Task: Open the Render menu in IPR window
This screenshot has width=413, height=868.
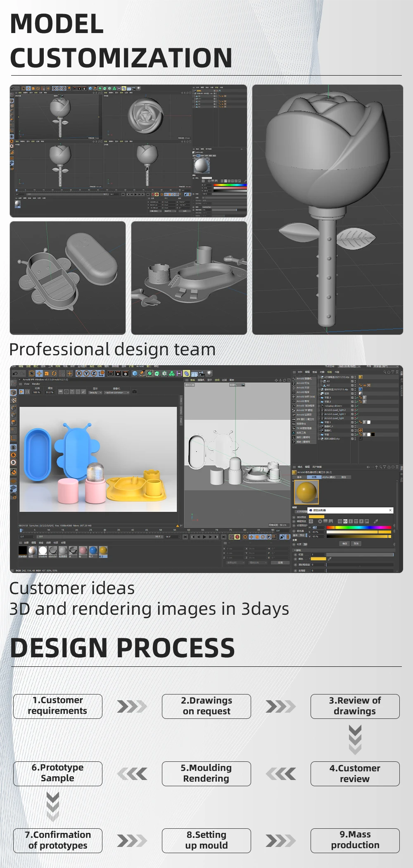Action: (x=36, y=384)
